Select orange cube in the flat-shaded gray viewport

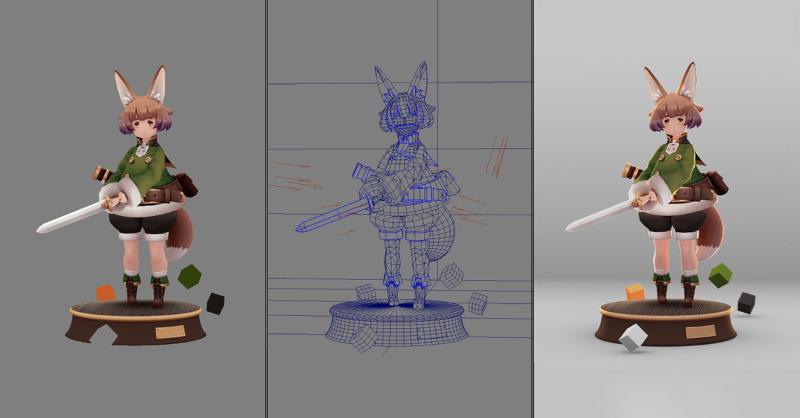tap(106, 293)
